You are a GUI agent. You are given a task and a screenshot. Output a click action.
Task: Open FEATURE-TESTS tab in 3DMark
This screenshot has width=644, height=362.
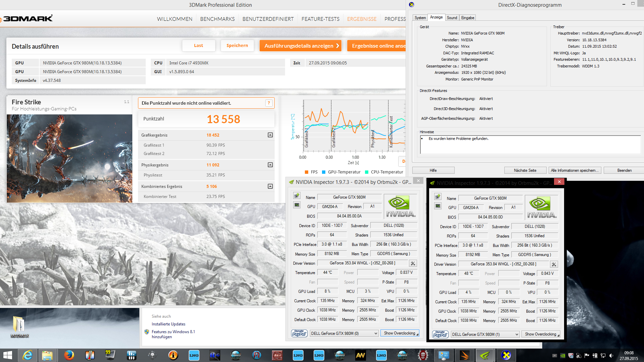tap(320, 19)
